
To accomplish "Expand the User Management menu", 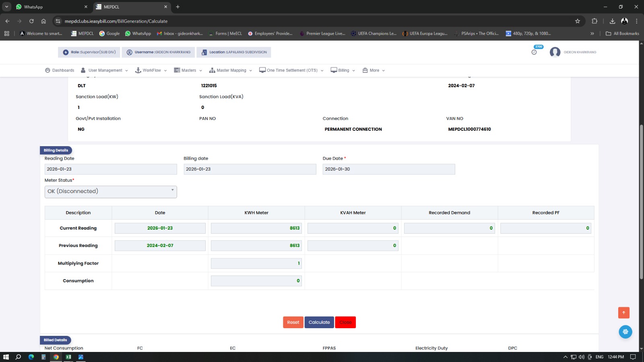I will 105,70.
